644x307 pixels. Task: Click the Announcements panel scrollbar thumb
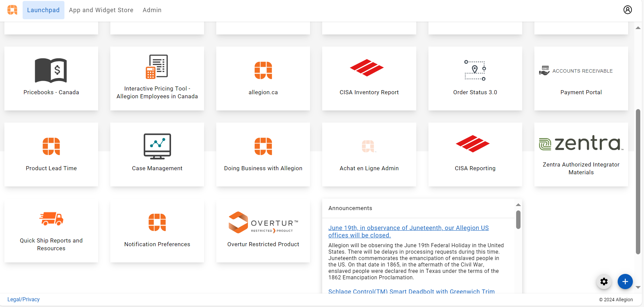518,220
